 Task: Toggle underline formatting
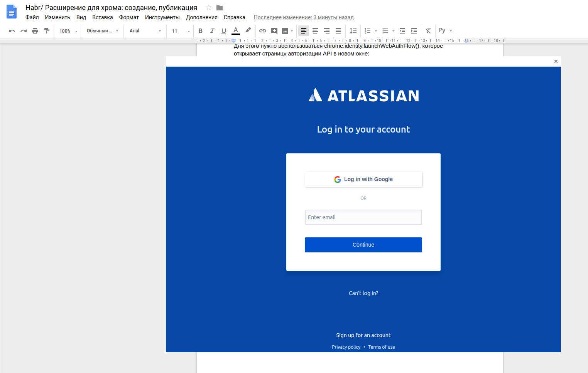224,31
